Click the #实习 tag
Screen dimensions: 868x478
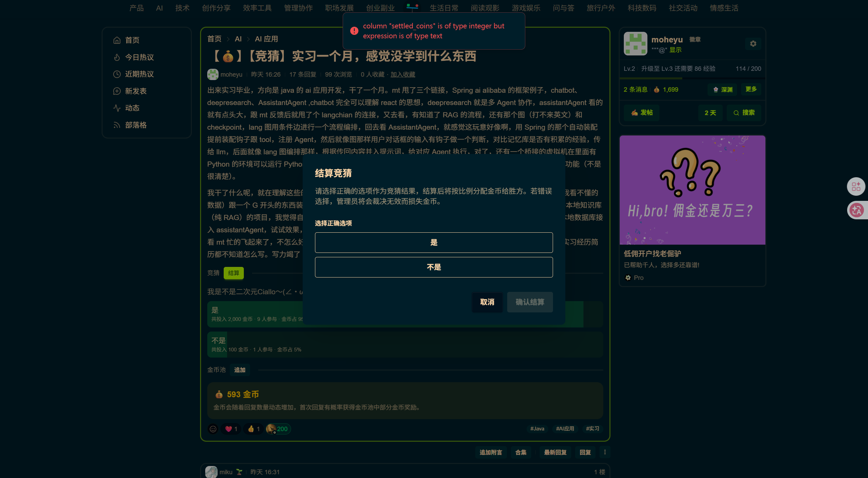(592, 429)
